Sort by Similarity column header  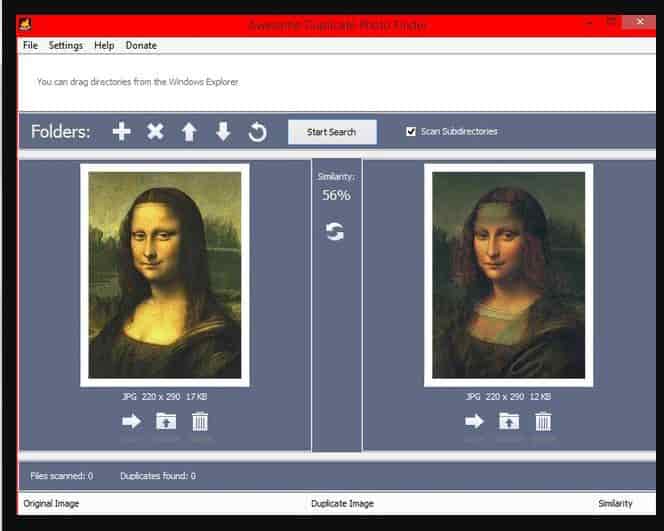[x=615, y=503]
